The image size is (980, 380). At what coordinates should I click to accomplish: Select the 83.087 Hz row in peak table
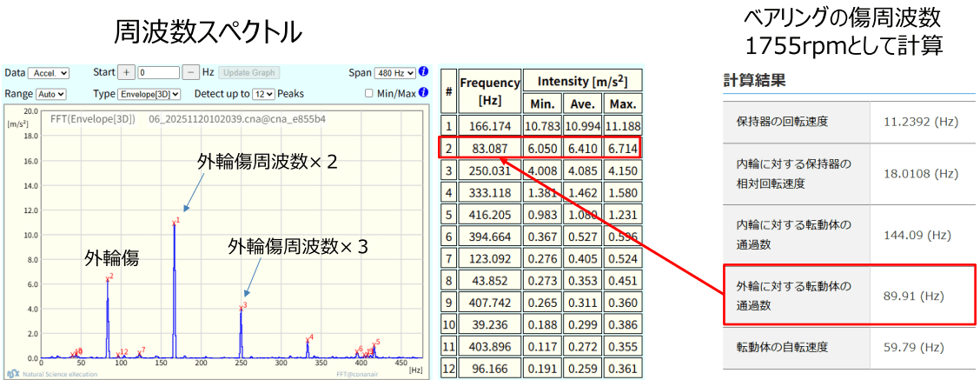point(489,149)
